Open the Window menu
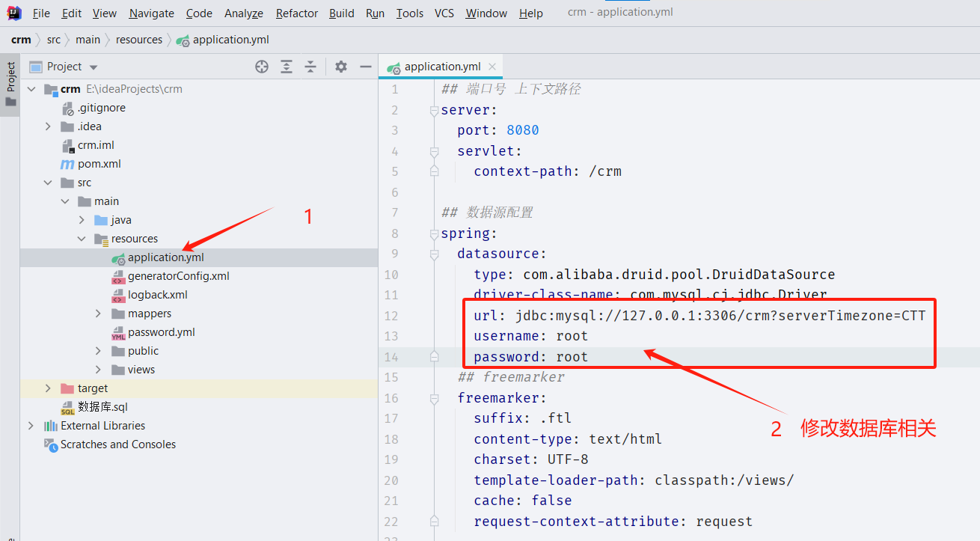 486,13
